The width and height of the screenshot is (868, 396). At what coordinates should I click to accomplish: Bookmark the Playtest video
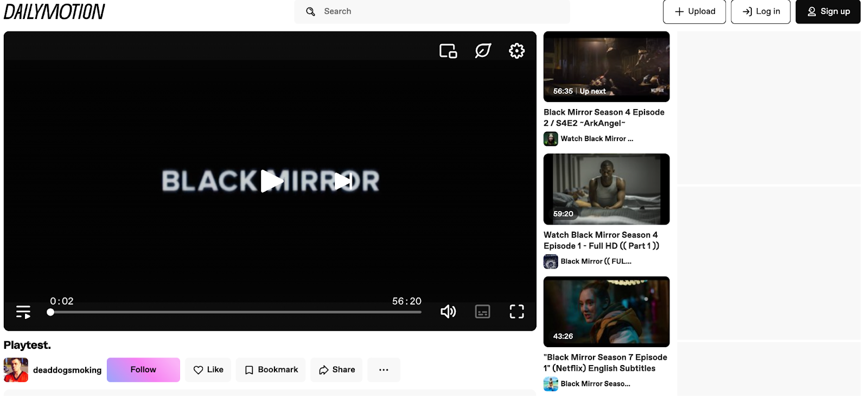271,370
